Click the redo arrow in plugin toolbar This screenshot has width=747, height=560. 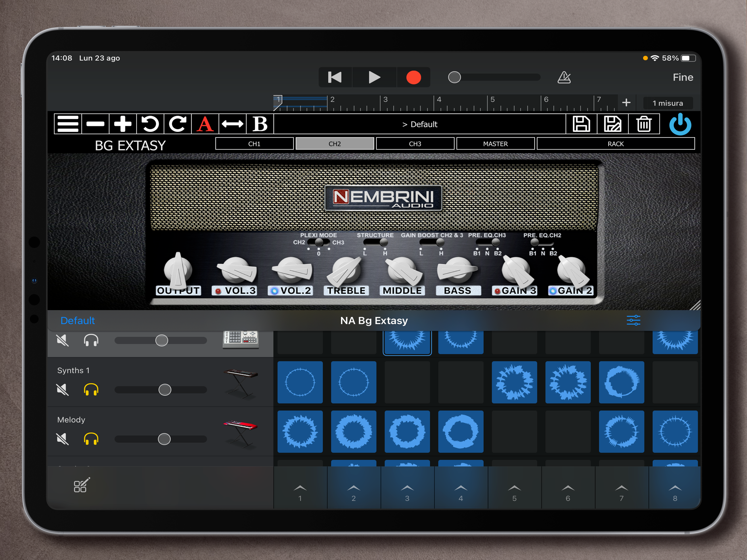(178, 124)
